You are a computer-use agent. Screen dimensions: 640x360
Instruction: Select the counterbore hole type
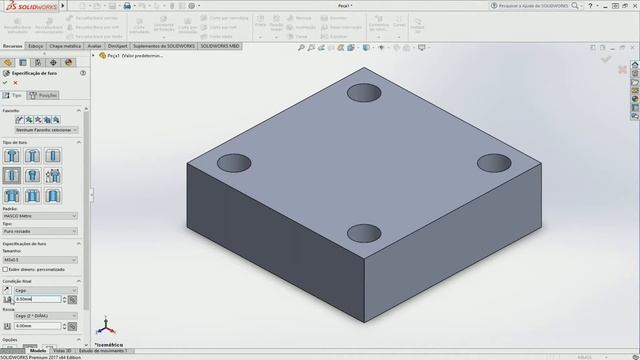pyautogui.click(x=12, y=156)
